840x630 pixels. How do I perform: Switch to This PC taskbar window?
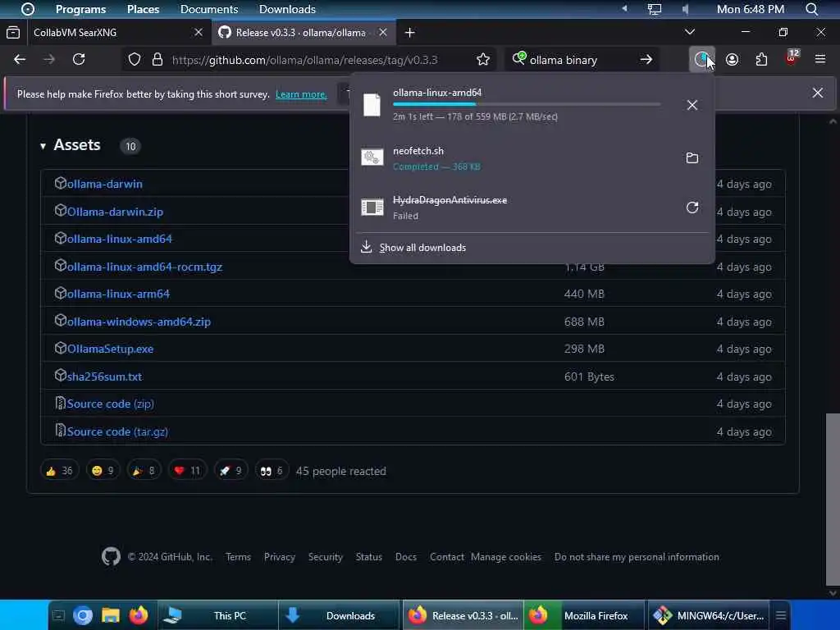218,615
